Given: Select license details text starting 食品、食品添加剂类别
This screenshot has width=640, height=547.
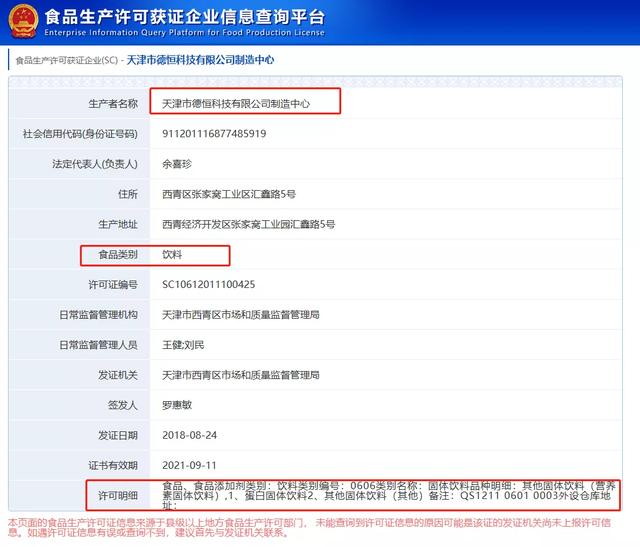Looking at the screenshot, I should click(x=389, y=496).
